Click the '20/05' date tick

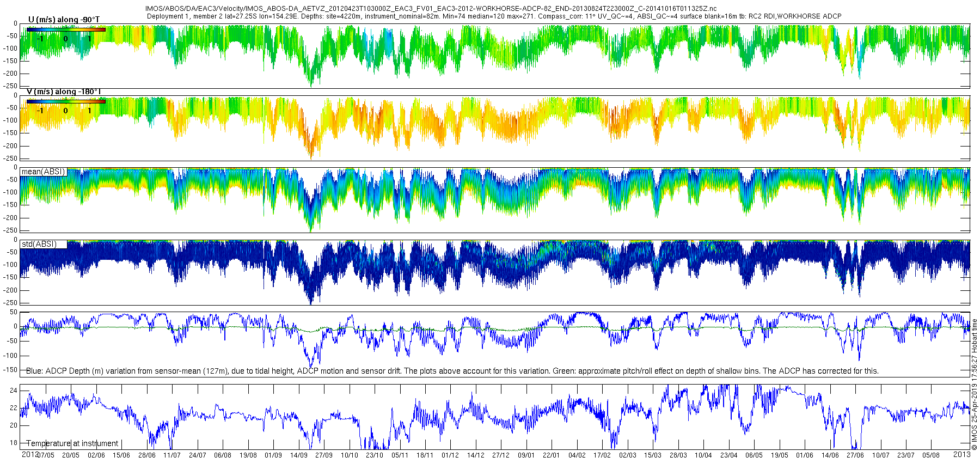(x=70, y=455)
